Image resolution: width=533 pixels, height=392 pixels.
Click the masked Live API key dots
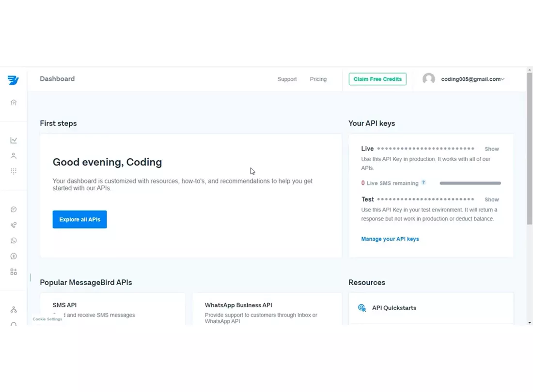point(425,149)
